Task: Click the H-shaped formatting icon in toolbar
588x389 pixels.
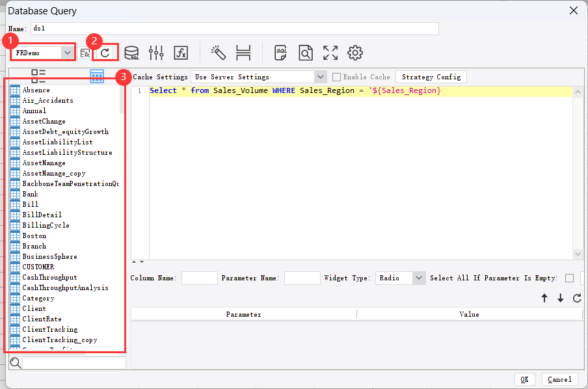Action: tap(243, 53)
